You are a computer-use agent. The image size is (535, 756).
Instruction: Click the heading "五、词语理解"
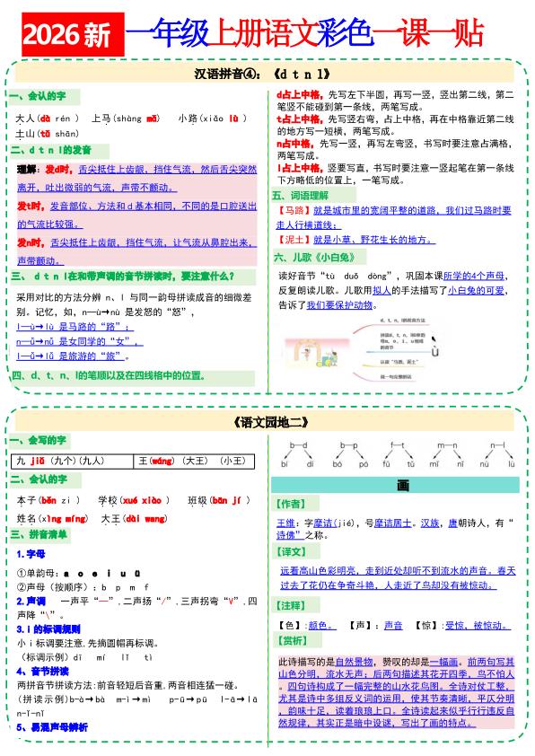pos(314,195)
